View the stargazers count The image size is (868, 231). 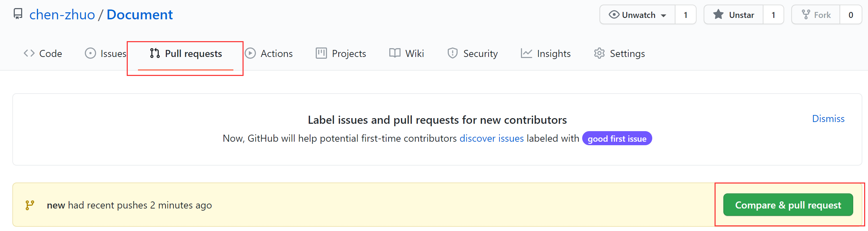(x=773, y=15)
